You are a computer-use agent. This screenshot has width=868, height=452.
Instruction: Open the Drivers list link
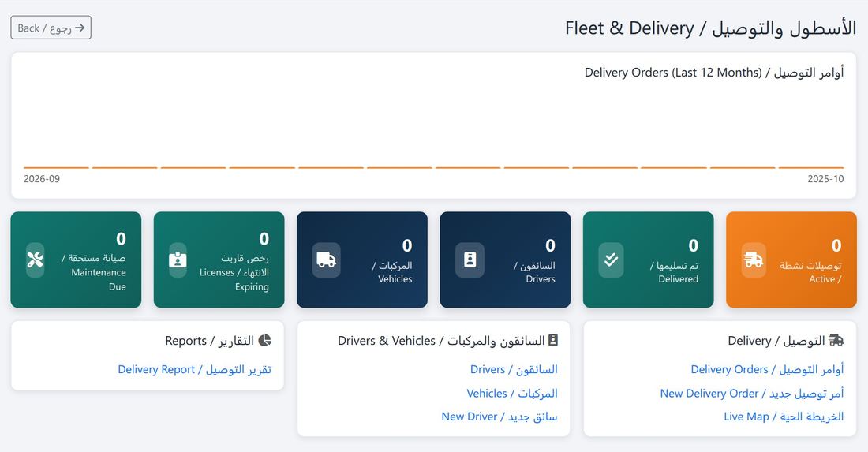514,369
